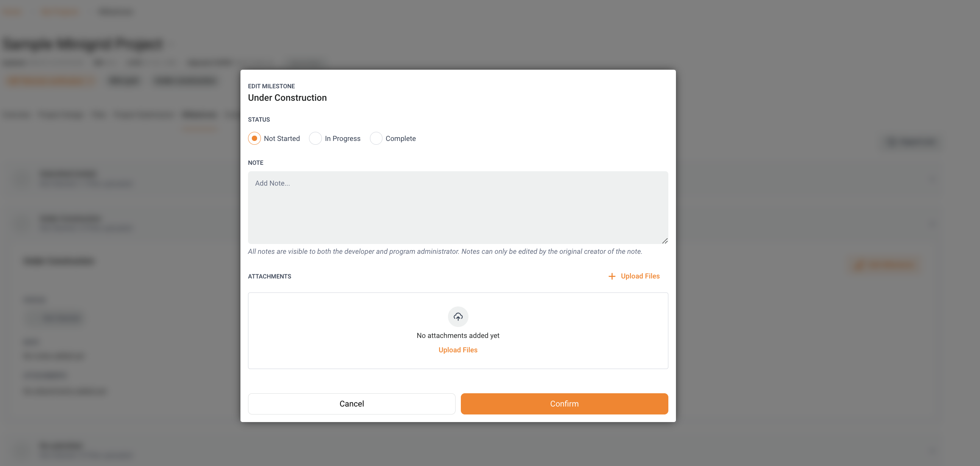Click the "In Progress" status label text
Image resolution: width=980 pixels, height=466 pixels.
pos(342,139)
